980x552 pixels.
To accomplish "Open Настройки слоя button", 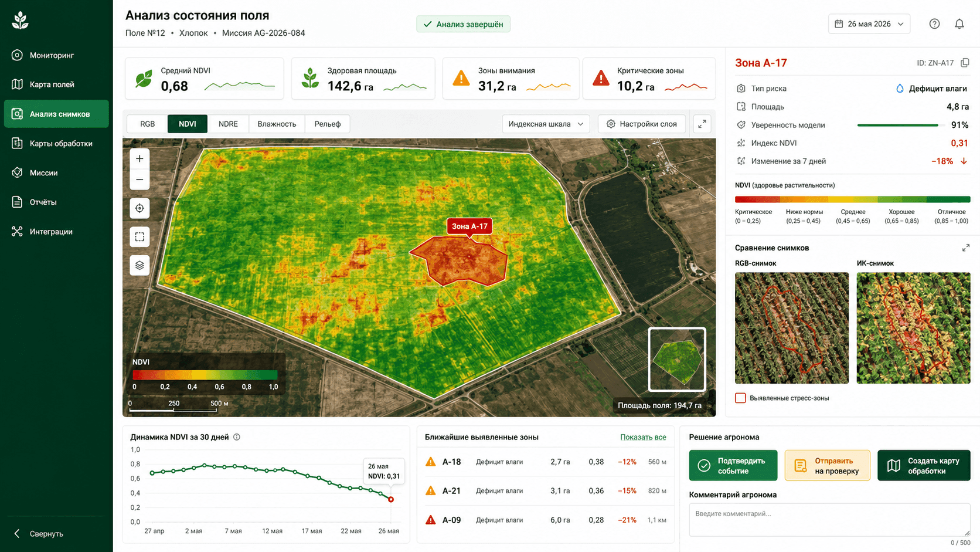I will point(642,124).
